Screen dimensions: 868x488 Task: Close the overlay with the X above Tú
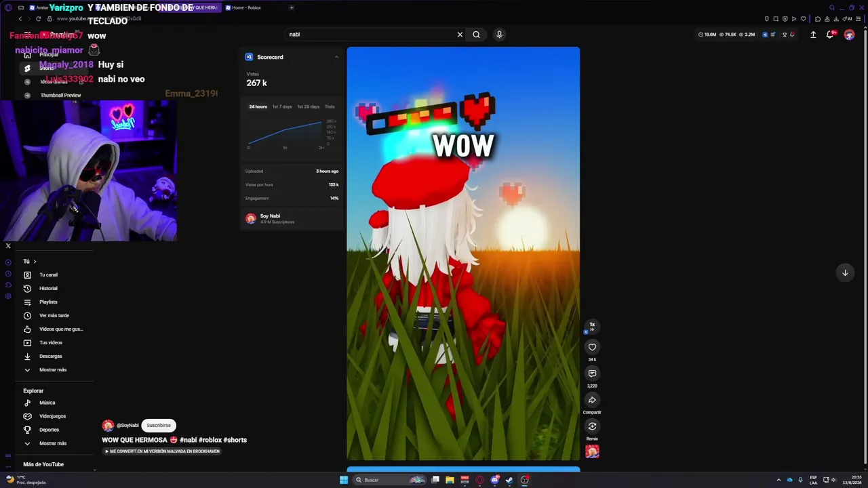pos(8,246)
